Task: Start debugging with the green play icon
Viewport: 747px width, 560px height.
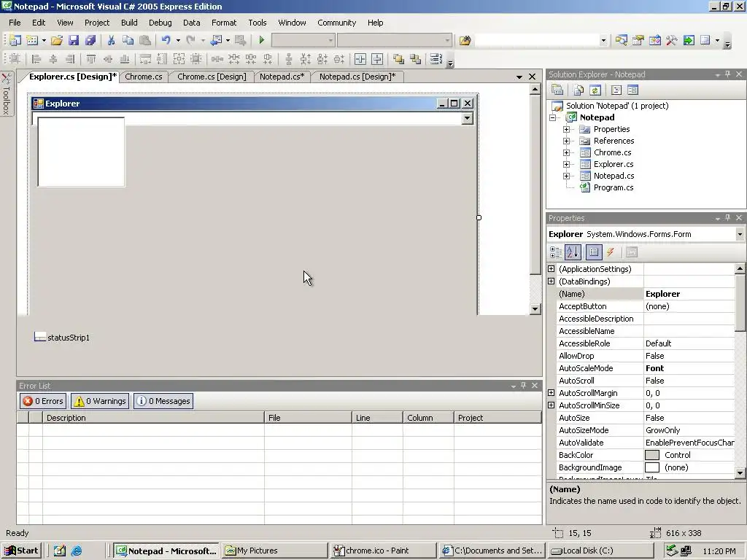Action: pos(262,41)
